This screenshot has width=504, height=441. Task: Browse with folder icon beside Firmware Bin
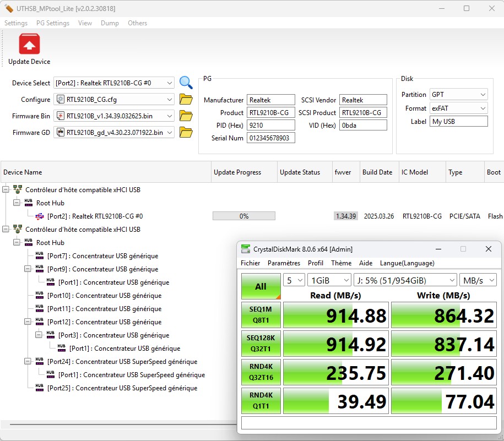point(186,116)
